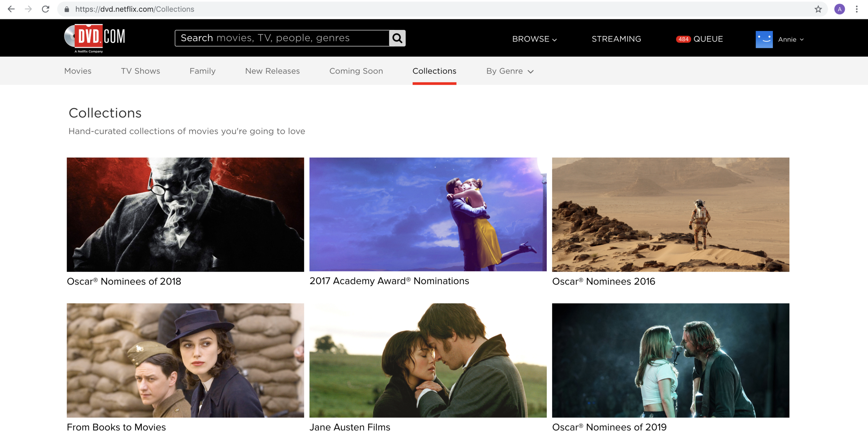Viewport: 868px width, 447px height.
Task: Reload the page with refresh icon
Action: [45, 9]
